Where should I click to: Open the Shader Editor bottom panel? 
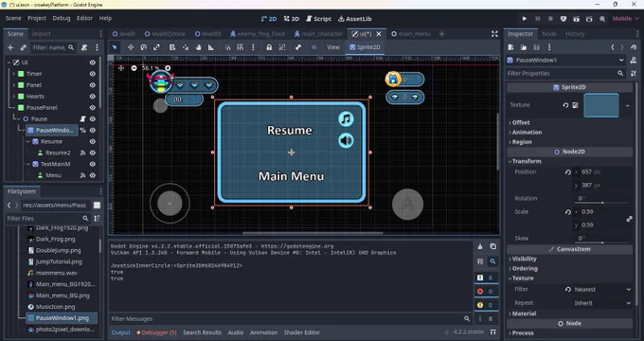[x=302, y=332]
